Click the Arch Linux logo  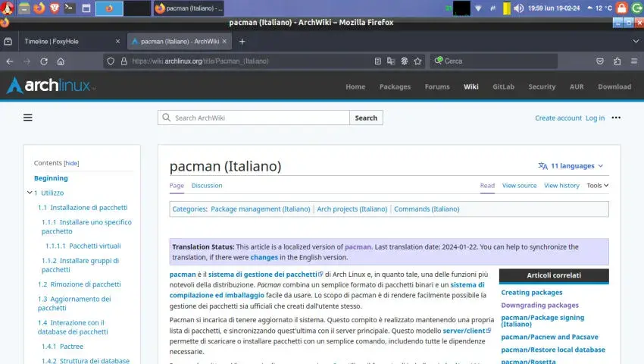point(51,86)
